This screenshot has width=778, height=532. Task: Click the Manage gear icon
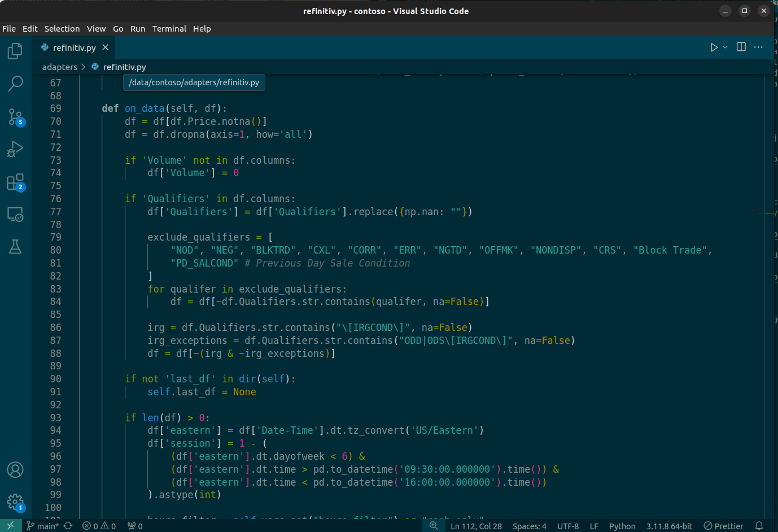(x=15, y=502)
